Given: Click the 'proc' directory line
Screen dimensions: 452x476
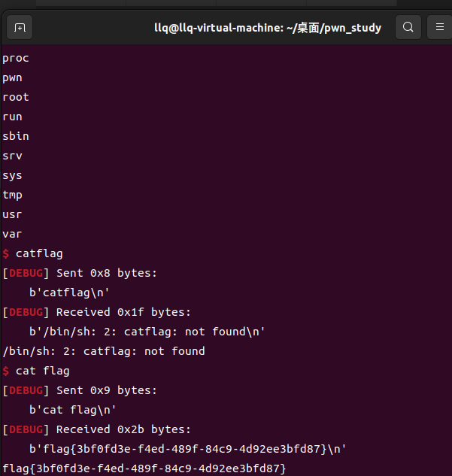Looking at the screenshot, I should coord(16,59).
